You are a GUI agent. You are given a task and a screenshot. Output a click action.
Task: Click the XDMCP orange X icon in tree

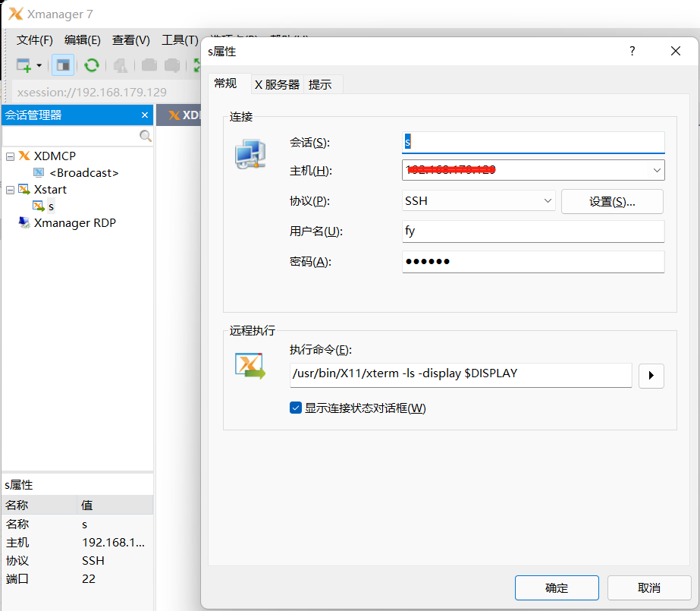coord(24,156)
